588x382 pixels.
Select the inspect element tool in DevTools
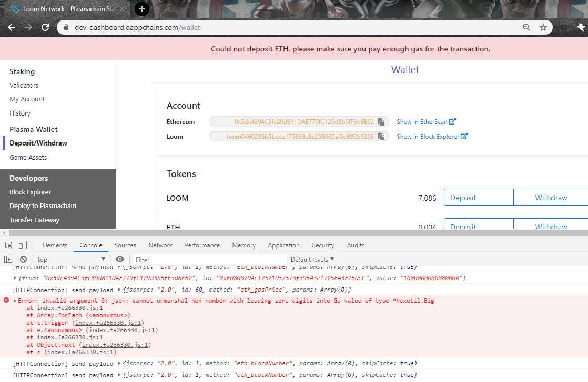point(8,245)
